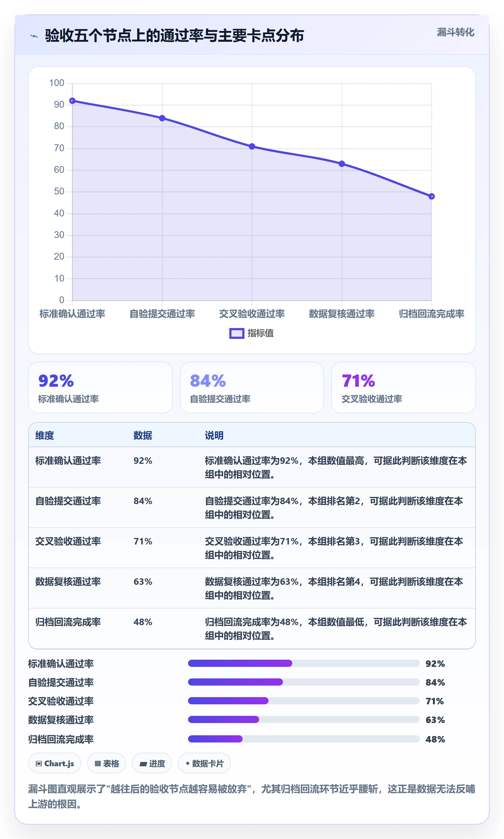Click chart data point for 标准确认通过率
Image resolution: width=504 pixels, height=839 pixels.
pyautogui.click(x=72, y=101)
